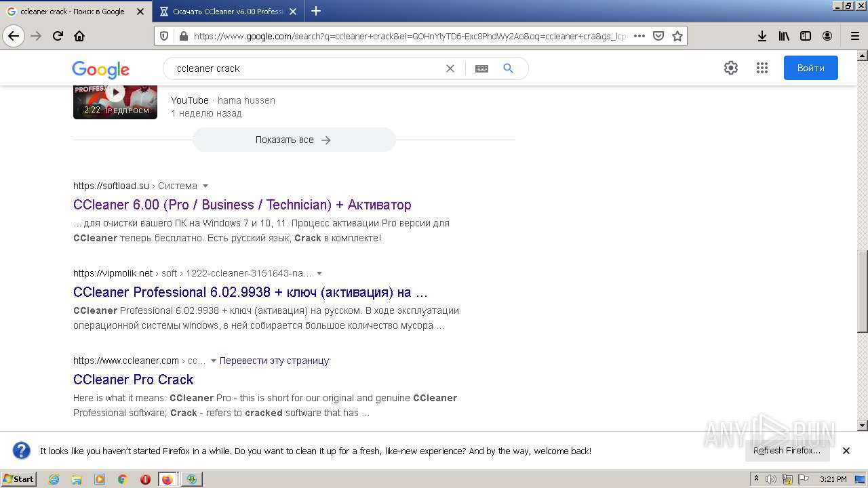Show site security padlock info
The width and height of the screenshot is (868, 488).
pos(182,36)
